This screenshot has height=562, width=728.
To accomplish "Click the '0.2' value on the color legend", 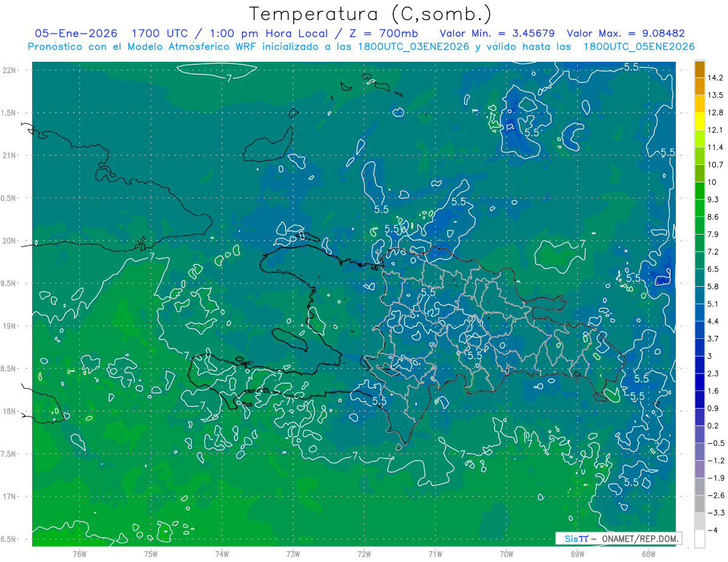I will (x=714, y=426).
